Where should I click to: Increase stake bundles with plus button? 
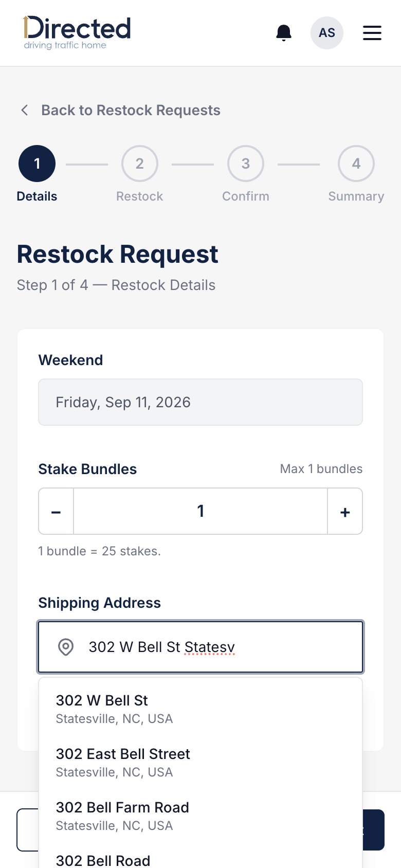coord(345,512)
